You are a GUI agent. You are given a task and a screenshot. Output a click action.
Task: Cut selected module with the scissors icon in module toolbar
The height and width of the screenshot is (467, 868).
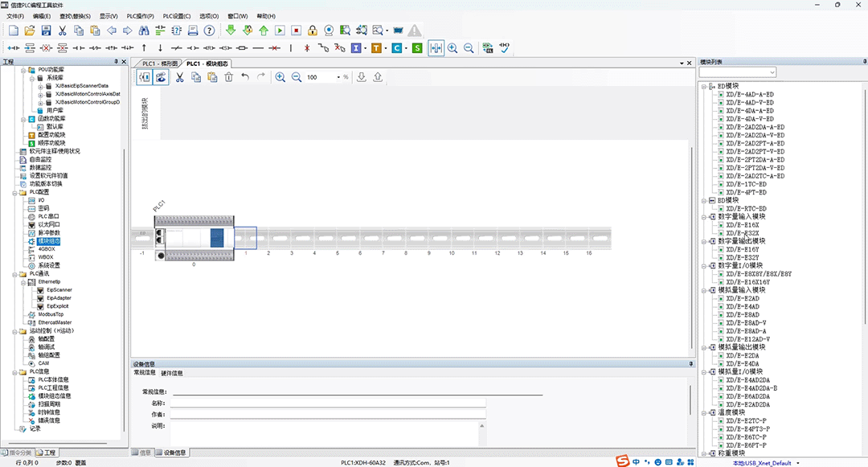click(x=179, y=77)
